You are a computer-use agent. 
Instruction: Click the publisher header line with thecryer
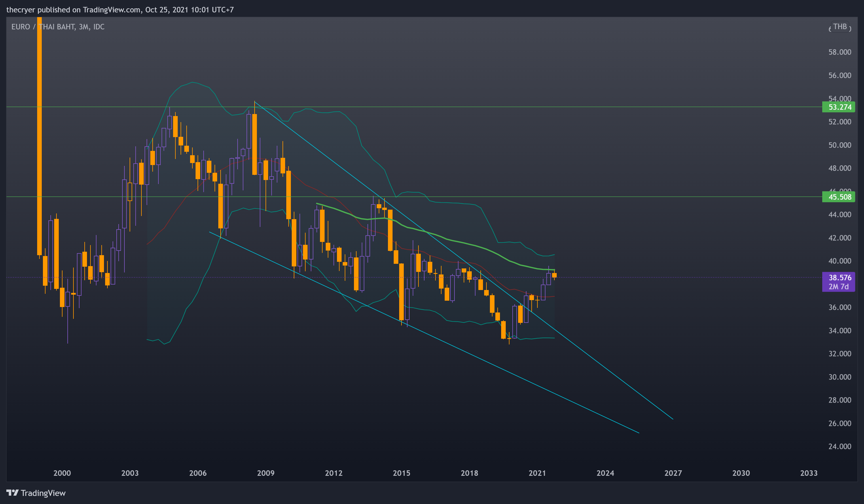120,10
